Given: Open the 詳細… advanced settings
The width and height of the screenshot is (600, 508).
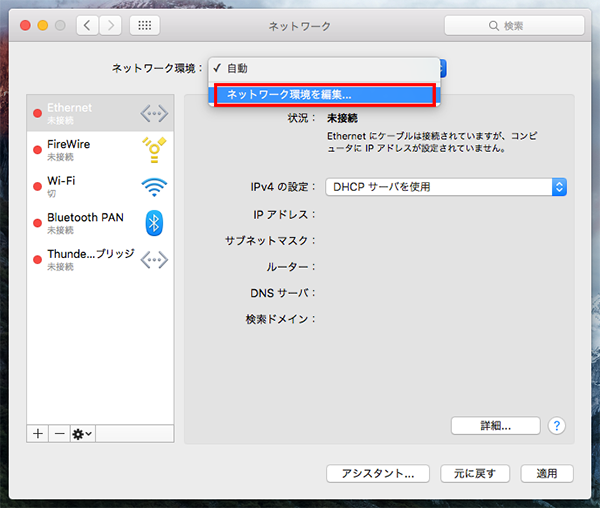Looking at the screenshot, I should pyautogui.click(x=496, y=426).
